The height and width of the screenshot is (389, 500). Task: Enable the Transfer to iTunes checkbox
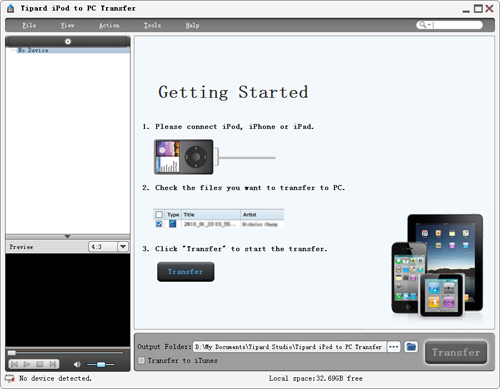(x=142, y=360)
